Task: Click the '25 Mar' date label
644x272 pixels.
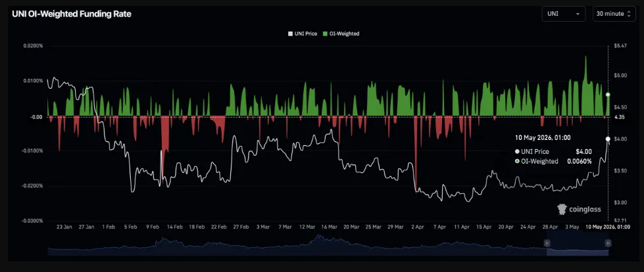Action: coord(374,227)
